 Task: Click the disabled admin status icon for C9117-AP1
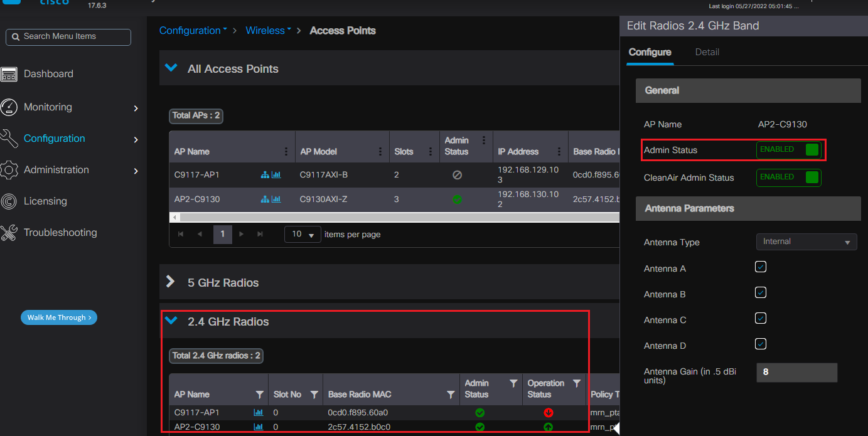[457, 175]
